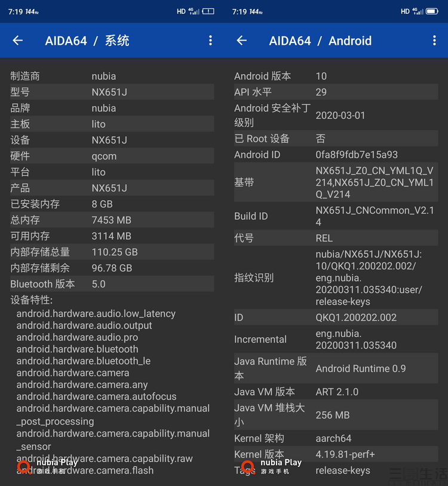Select the Kernel 架构 aarch64 row
The height and width of the screenshot is (486, 448).
click(x=336, y=438)
